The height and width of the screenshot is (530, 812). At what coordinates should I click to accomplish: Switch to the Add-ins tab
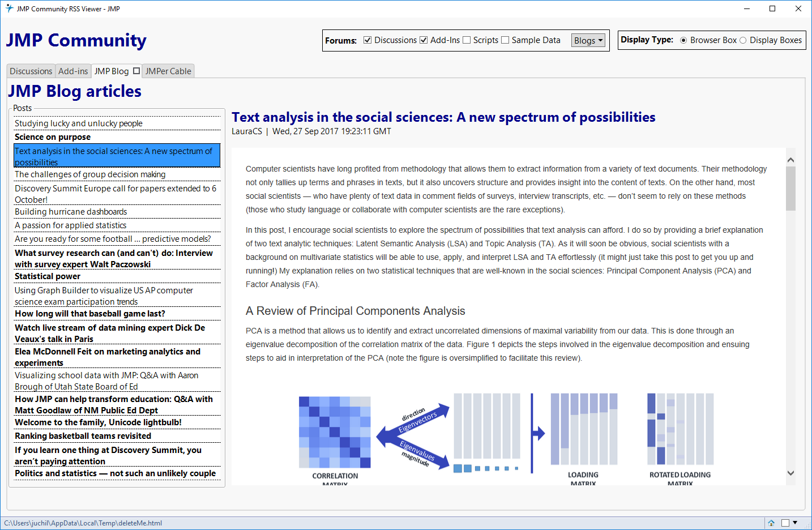(x=72, y=71)
